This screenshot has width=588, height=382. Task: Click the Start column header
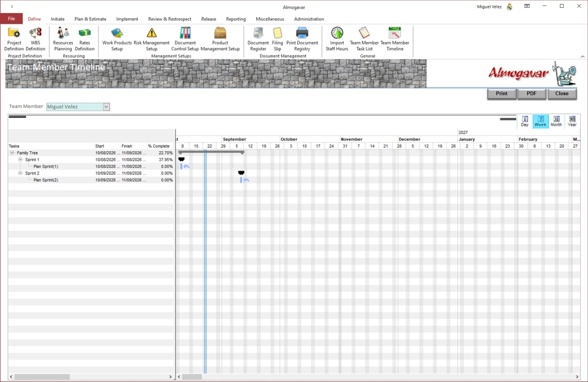108,146
